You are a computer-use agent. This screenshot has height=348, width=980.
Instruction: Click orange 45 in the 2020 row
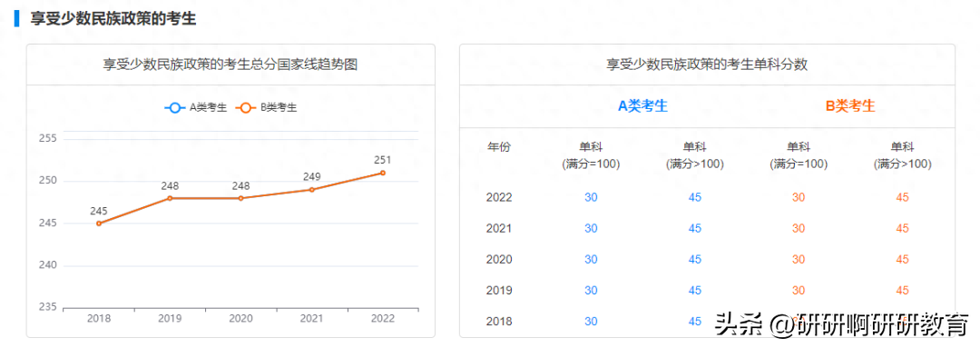[x=903, y=259]
